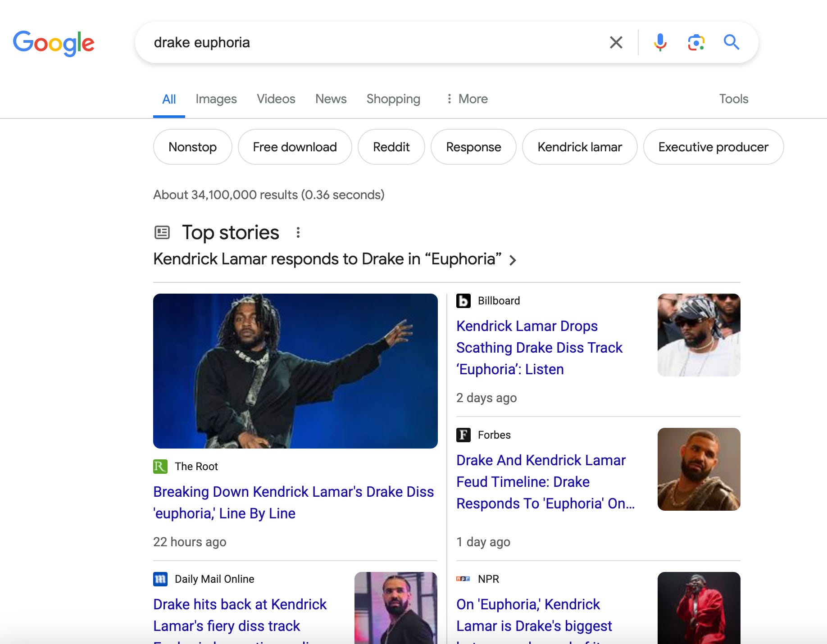Open the large Kendrick Lamar stage photo
827x644 pixels.
coord(295,371)
